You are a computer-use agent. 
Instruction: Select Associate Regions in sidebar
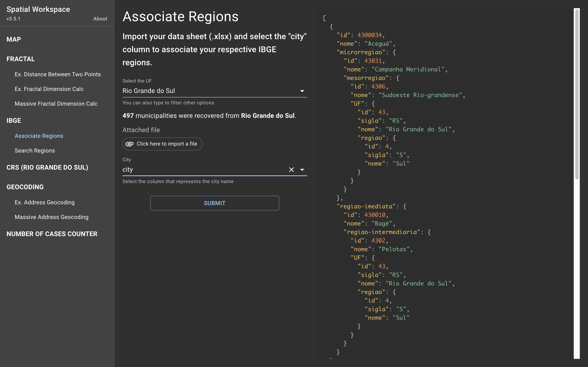click(x=39, y=136)
